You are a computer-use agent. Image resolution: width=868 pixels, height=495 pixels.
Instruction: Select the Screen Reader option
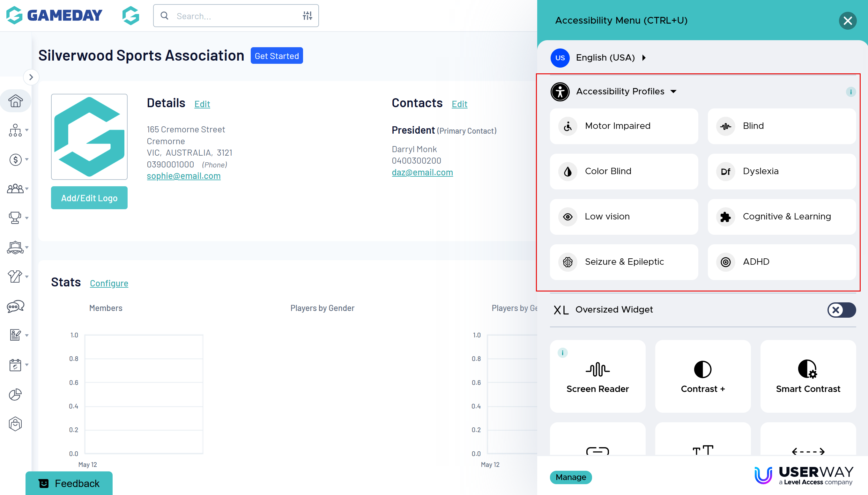597,376
